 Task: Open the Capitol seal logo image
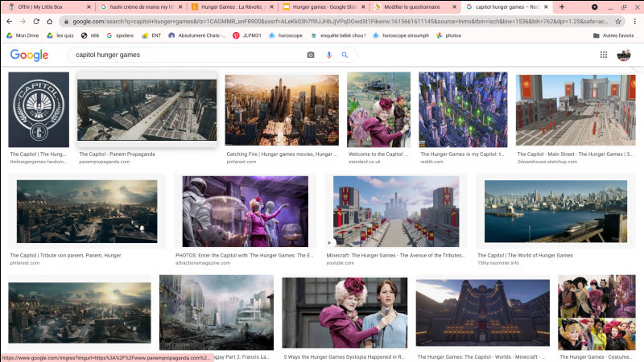pyautogui.click(x=39, y=109)
